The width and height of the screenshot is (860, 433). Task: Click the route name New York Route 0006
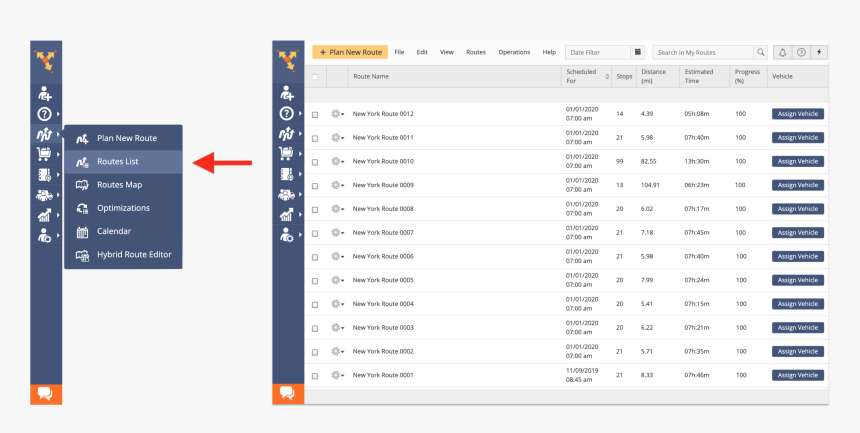point(383,256)
